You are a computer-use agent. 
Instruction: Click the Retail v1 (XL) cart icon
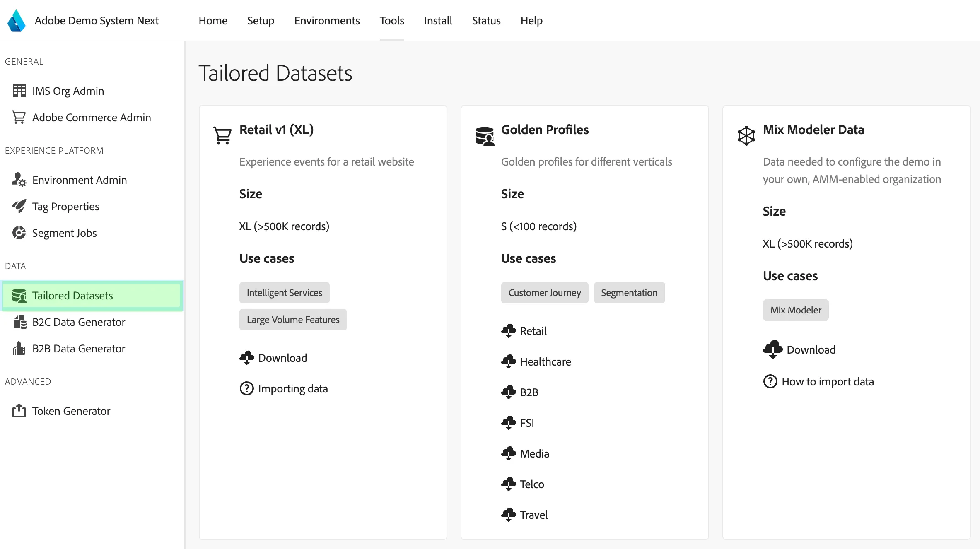pyautogui.click(x=222, y=135)
